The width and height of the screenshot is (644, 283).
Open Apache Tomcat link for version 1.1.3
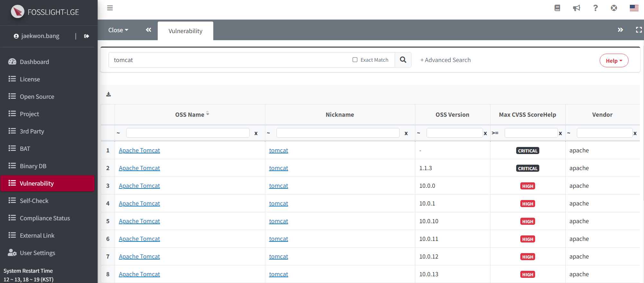139,168
